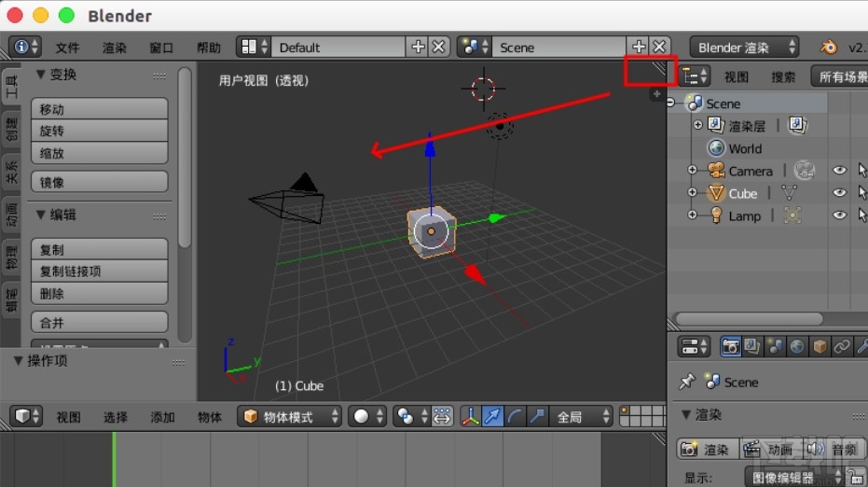Collapse the Scene tree root
This screenshot has height=487, width=868.
click(x=671, y=103)
